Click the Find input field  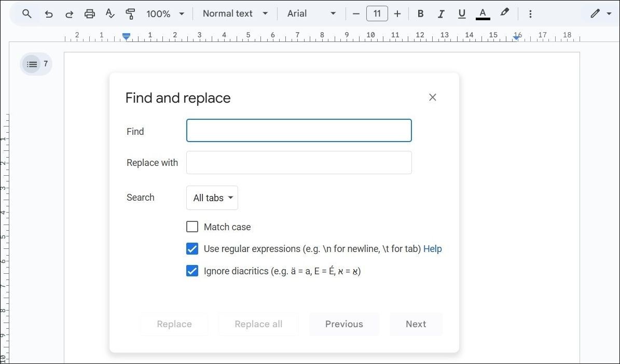tap(299, 131)
